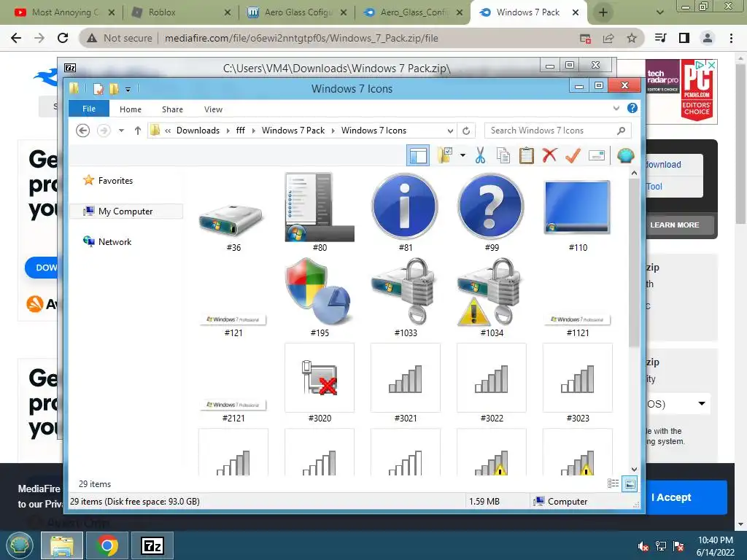Open the File ribbon tab
747x560 pixels.
click(89, 109)
